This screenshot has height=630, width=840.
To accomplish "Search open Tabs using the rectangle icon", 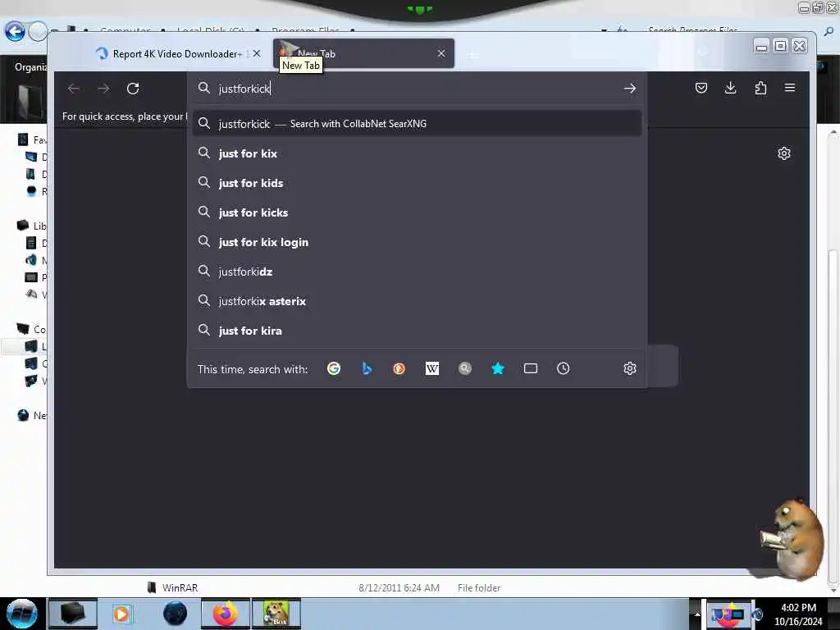I will [531, 368].
